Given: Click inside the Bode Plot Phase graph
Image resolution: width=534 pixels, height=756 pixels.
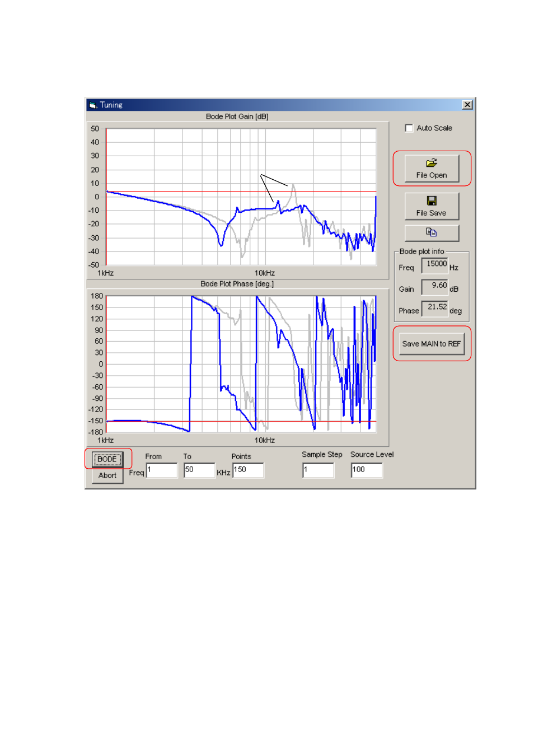Looking at the screenshot, I should click(x=241, y=364).
